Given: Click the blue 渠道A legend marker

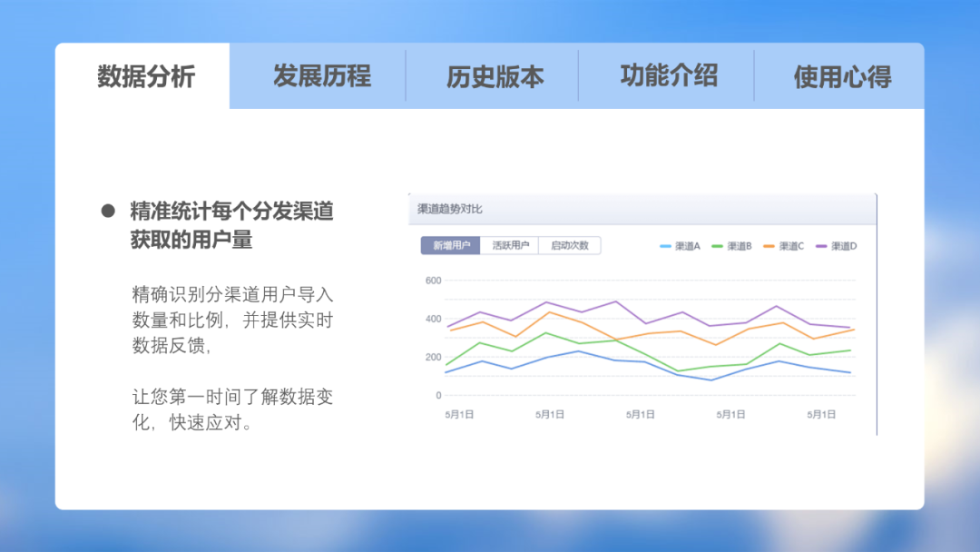Looking at the screenshot, I should click(665, 245).
